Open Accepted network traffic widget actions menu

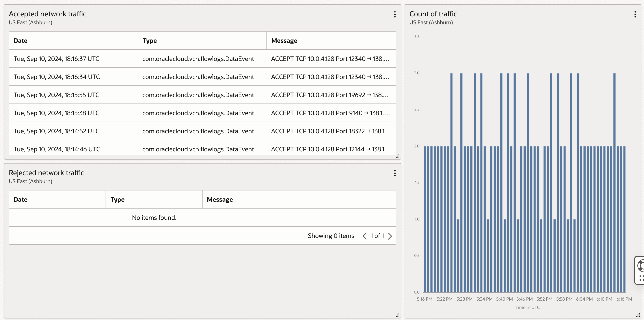[395, 14]
